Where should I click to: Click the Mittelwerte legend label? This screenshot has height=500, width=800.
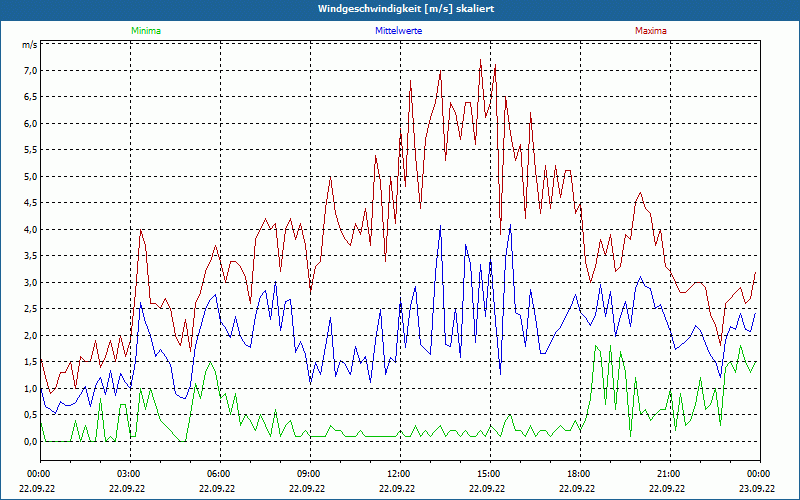coord(398,31)
